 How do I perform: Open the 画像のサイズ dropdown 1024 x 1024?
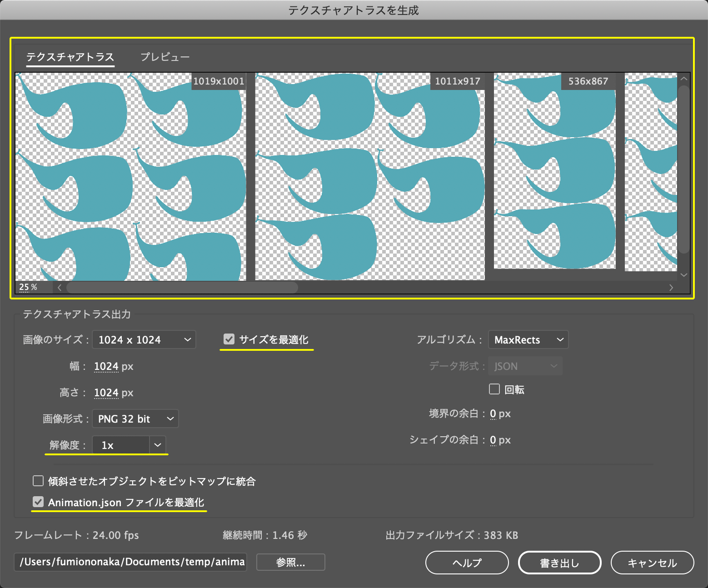(144, 340)
